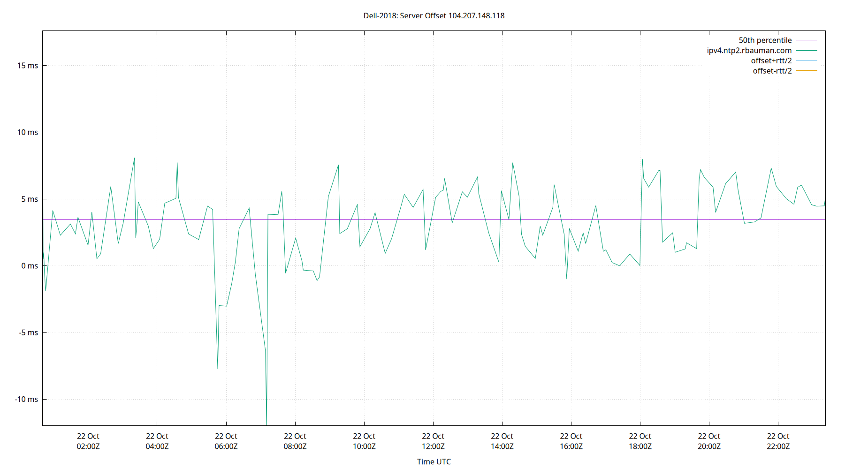Click the 0 ms y-axis label
This screenshot has width=868, height=469.
(x=30, y=266)
